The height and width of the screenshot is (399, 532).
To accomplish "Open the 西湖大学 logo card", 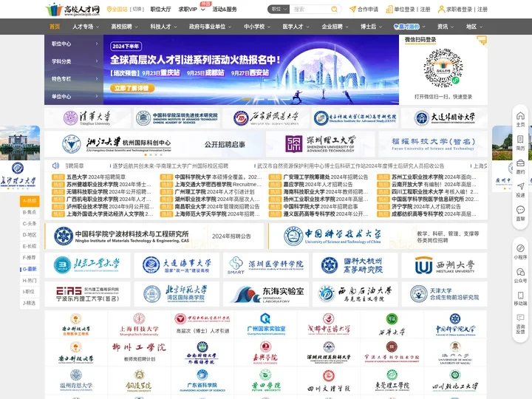I will click(x=444, y=265).
